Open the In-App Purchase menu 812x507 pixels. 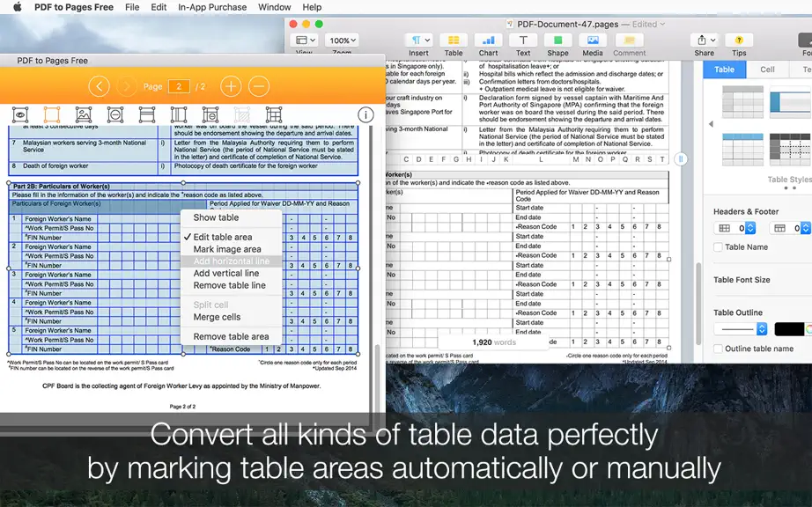click(212, 7)
